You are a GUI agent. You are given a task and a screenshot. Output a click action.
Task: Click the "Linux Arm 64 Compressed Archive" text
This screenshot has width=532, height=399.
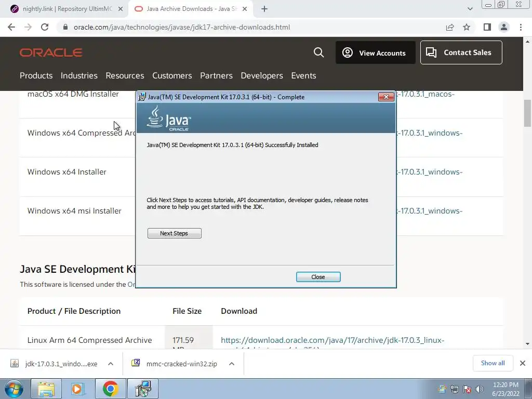(x=89, y=340)
